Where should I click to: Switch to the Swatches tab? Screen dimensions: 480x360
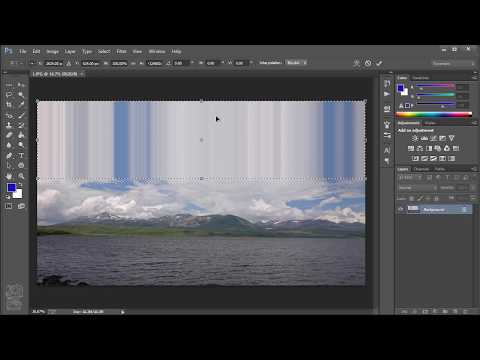(x=420, y=78)
